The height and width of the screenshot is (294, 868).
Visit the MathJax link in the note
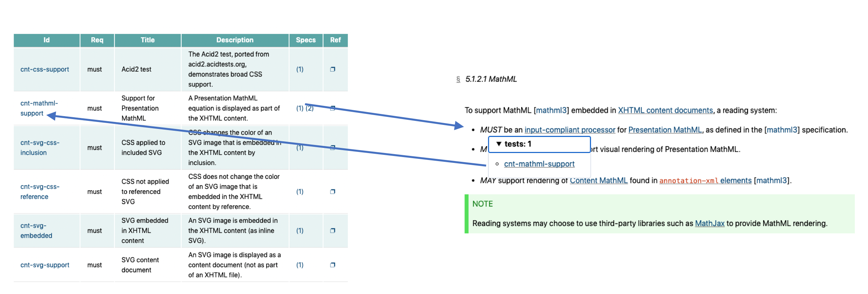click(709, 224)
